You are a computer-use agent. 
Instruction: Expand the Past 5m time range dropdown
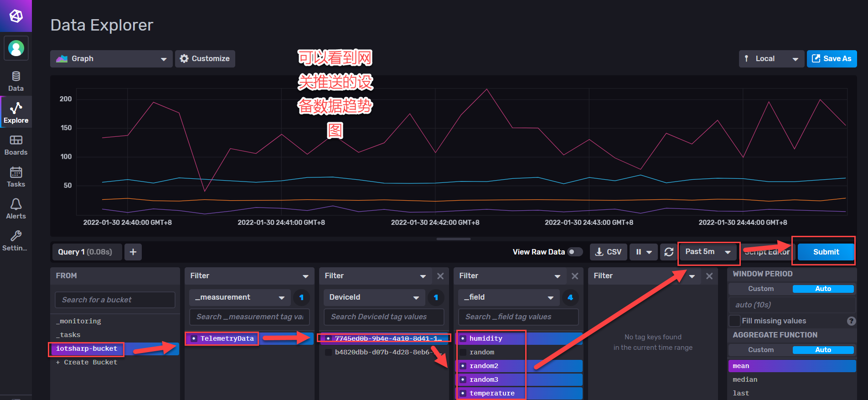pos(708,252)
